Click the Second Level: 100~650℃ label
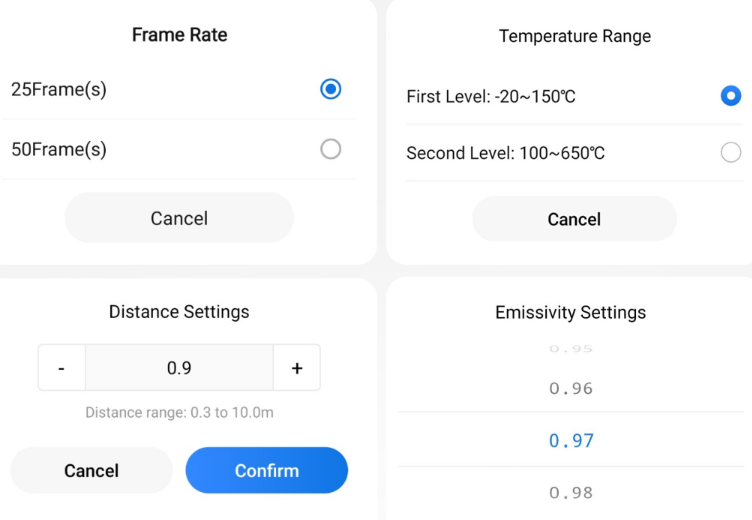Image resolution: width=752 pixels, height=520 pixels. point(505,153)
